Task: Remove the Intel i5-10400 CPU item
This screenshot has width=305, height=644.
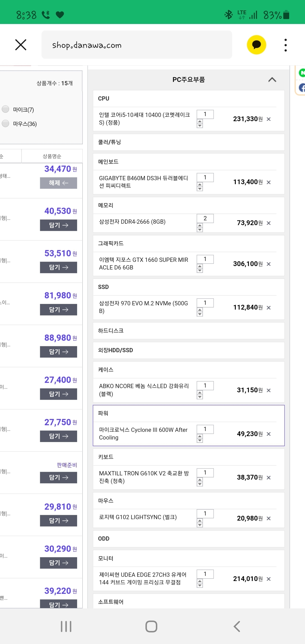Action: point(269,119)
